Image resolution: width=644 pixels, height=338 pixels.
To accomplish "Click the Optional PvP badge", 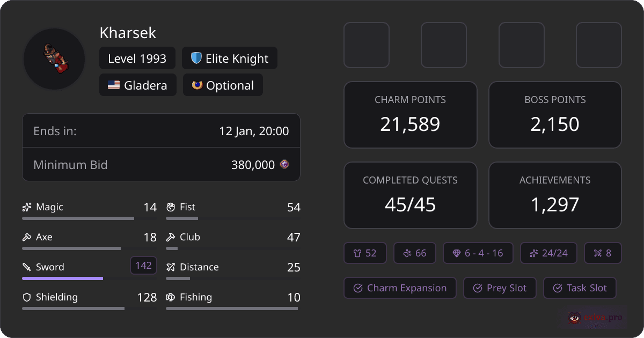I will pyautogui.click(x=222, y=84).
